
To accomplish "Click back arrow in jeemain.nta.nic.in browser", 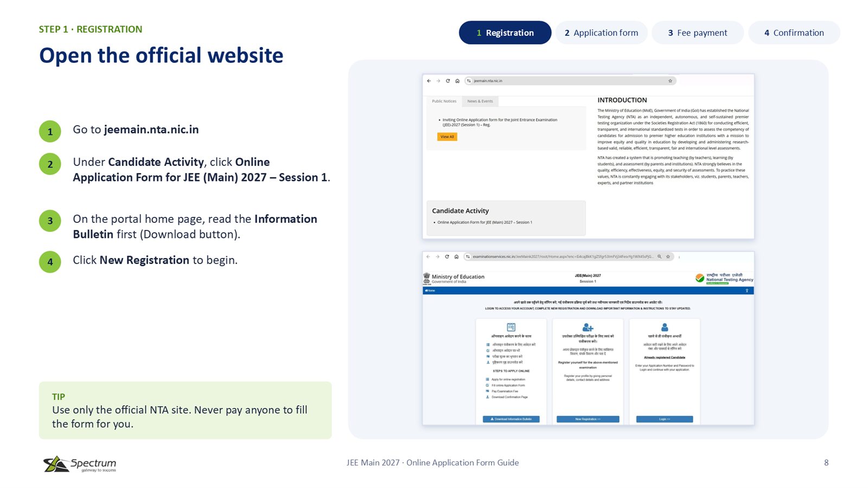I will pyautogui.click(x=429, y=81).
